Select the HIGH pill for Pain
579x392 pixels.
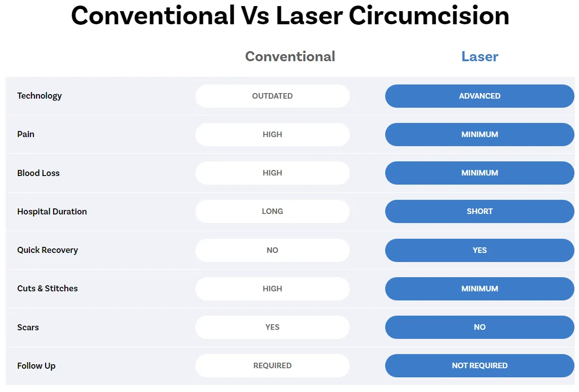[x=272, y=135]
